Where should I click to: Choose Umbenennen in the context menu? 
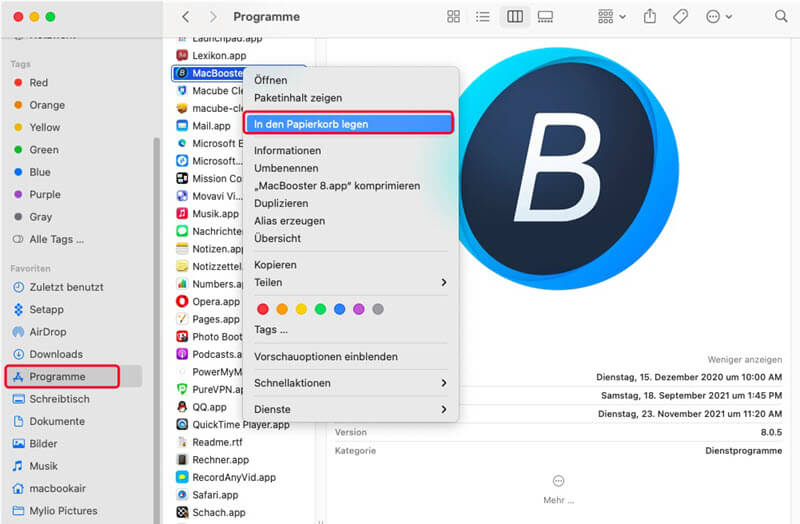click(x=286, y=168)
